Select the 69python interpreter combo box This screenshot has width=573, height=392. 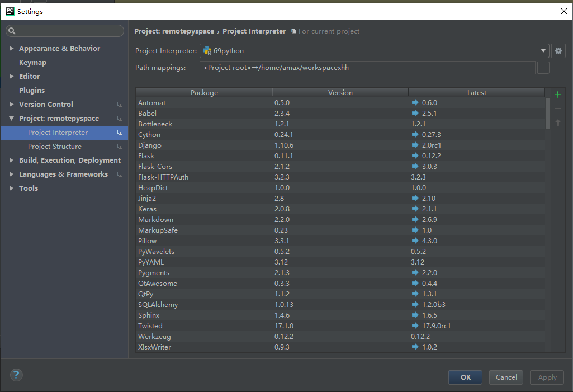click(x=374, y=51)
